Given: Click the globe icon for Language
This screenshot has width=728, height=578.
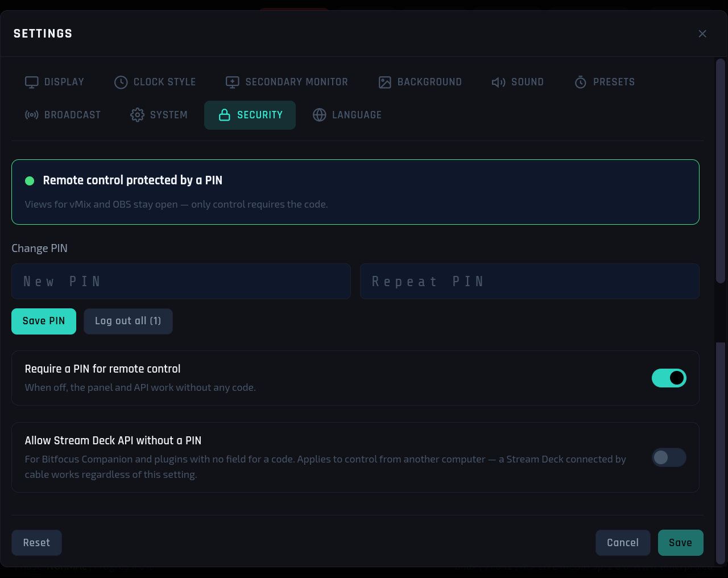Looking at the screenshot, I should [x=320, y=115].
